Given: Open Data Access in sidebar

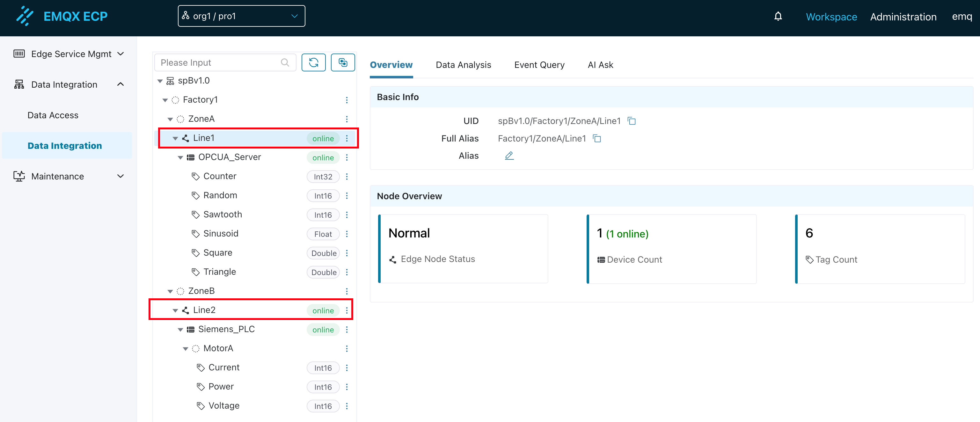Looking at the screenshot, I should pyautogui.click(x=53, y=115).
